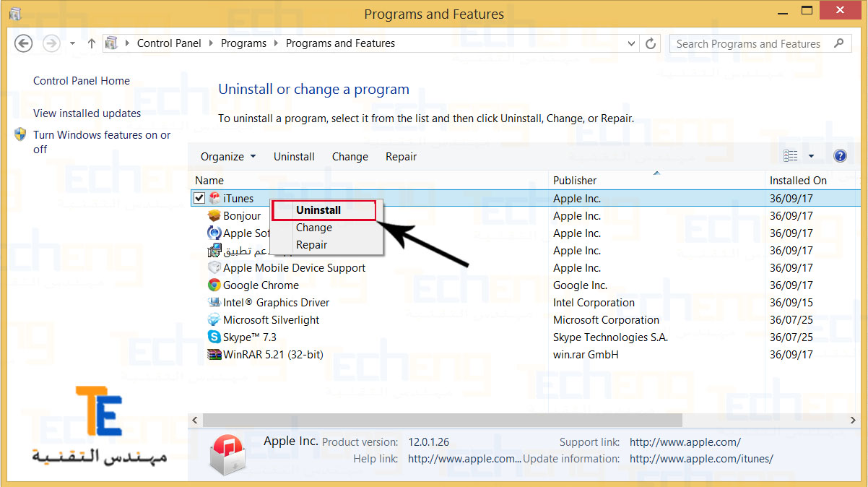Click the shield icon beside Windows features

(21, 135)
